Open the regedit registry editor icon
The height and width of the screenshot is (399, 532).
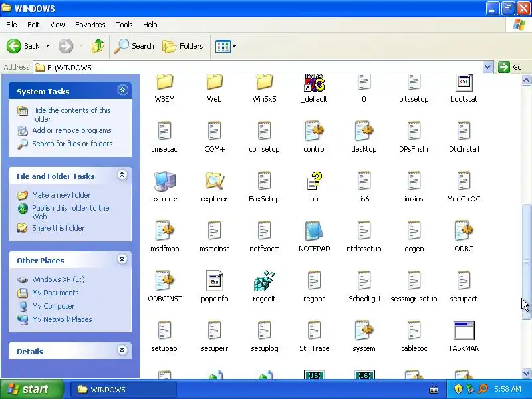click(264, 281)
